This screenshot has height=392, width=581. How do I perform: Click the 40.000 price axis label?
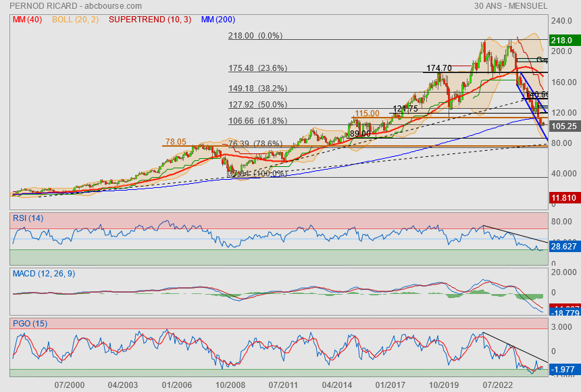[x=563, y=174]
